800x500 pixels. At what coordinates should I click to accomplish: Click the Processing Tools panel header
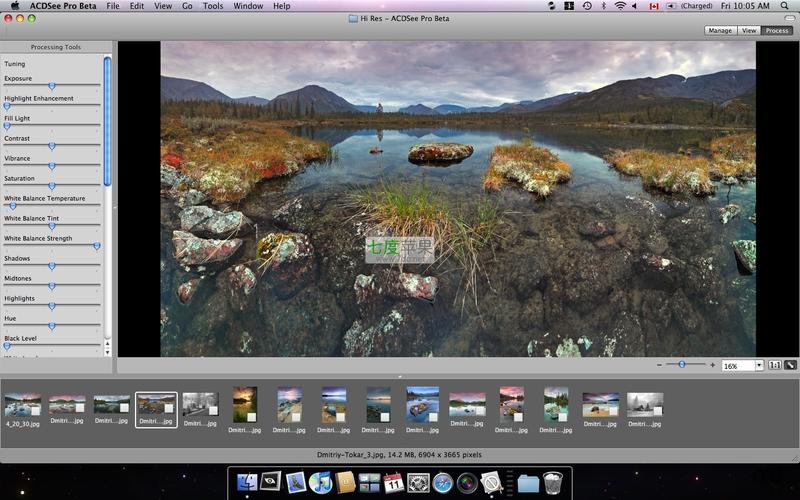(56, 47)
